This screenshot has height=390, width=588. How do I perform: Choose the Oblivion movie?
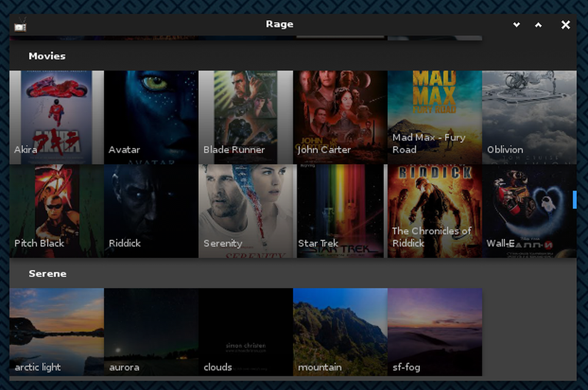coord(529,118)
